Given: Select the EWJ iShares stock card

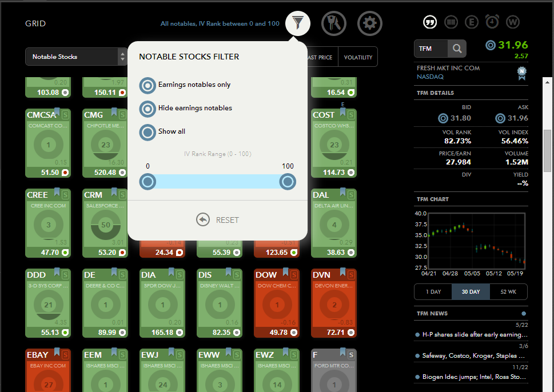Looking at the screenshot, I should (162, 370).
